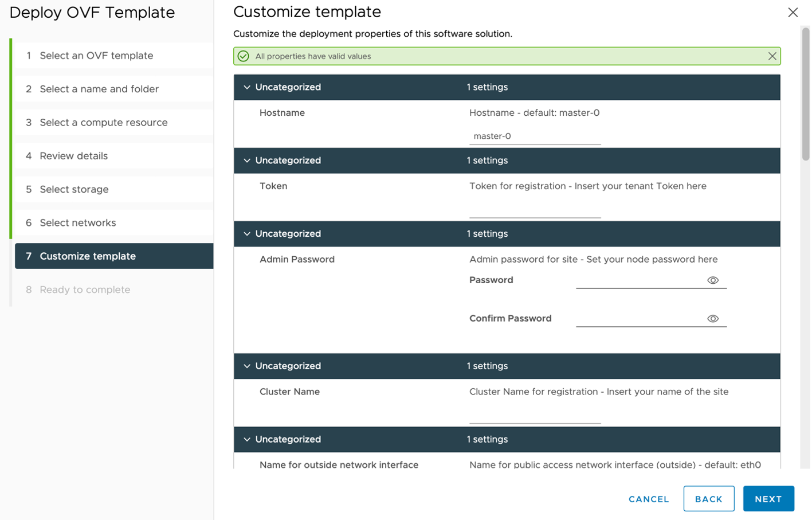Go back to step 4 Review details

click(73, 156)
